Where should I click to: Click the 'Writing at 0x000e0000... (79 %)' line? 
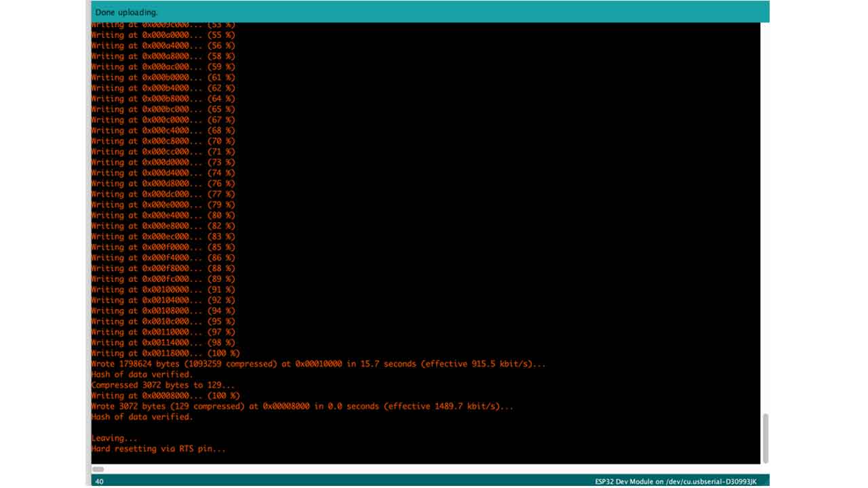pyautogui.click(x=163, y=205)
